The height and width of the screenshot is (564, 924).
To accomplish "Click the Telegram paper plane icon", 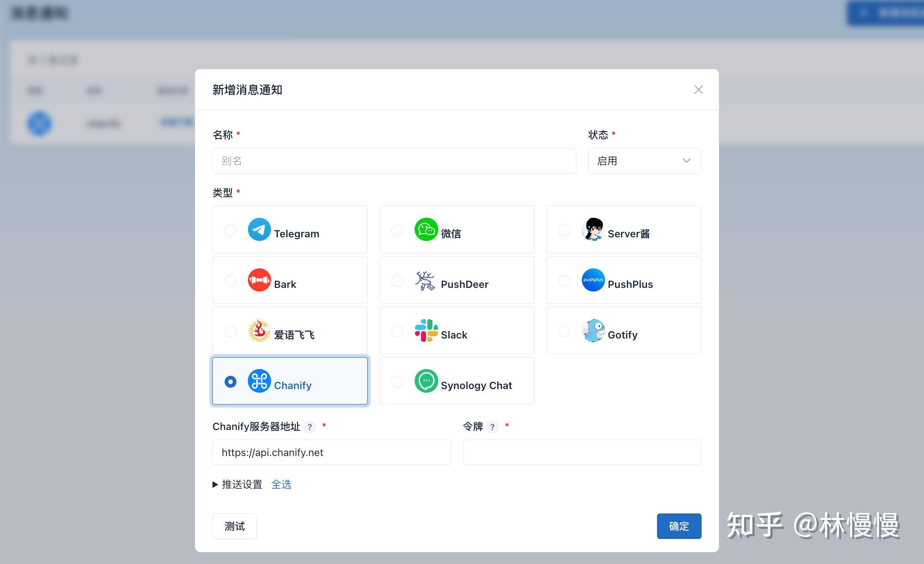I will coord(259,230).
